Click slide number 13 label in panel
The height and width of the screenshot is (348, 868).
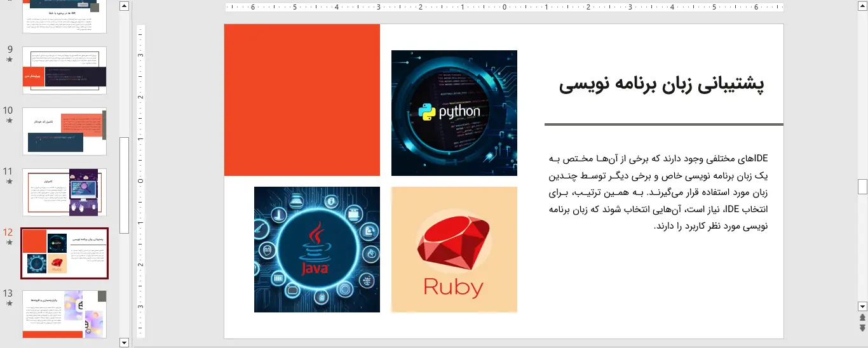tap(8, 293)
